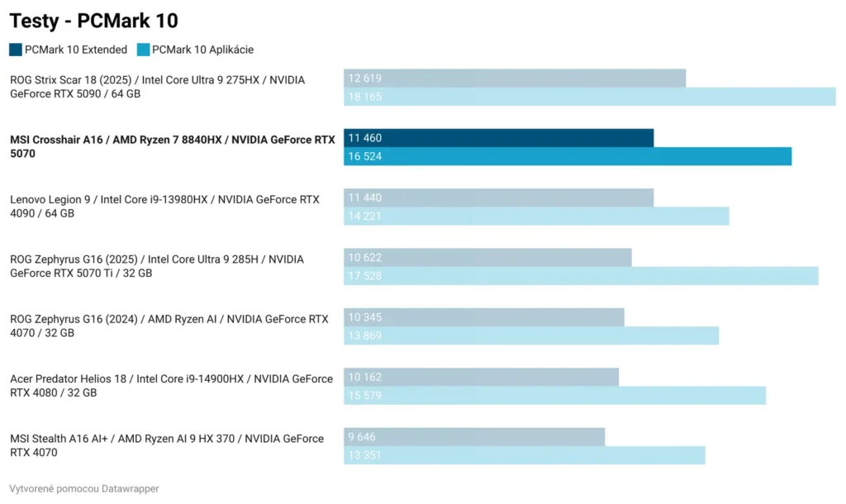Click the Acer Predator Helios 18 row label
The width and height of the screenshot is (846, 504).
click(171, 386)
